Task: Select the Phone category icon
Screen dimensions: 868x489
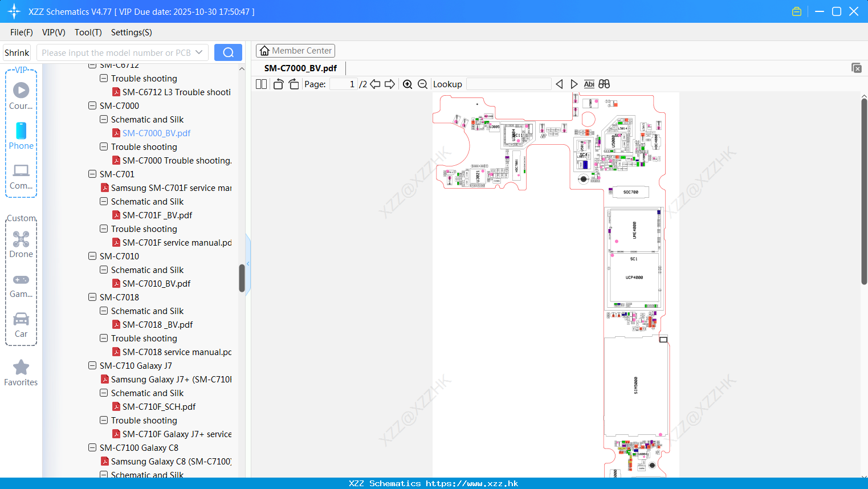Action: click(21, 136)
